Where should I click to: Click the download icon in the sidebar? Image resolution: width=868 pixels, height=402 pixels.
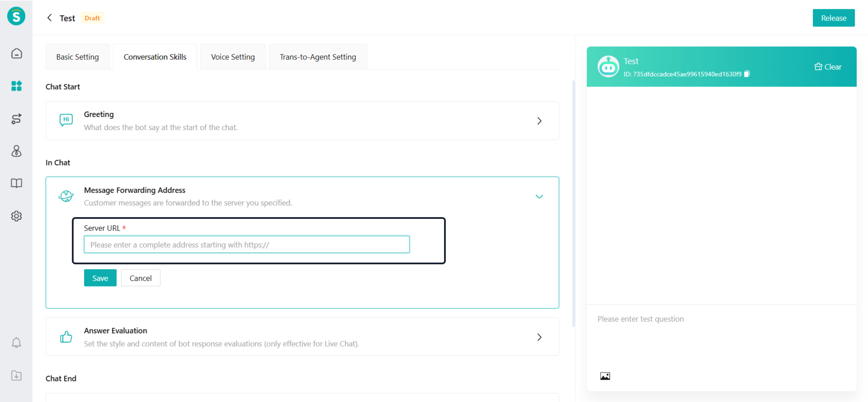pyautogui.click(x=16, y=376)
